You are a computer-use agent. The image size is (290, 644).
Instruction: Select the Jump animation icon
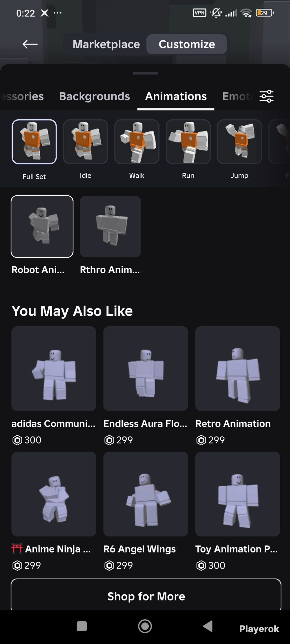click(x=240, y=142)
